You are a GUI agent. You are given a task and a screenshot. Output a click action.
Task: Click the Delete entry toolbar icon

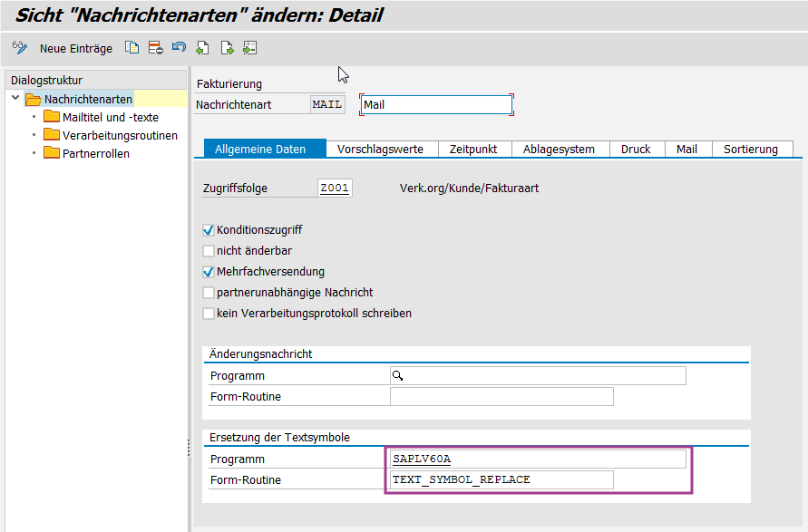coord(156,48)
